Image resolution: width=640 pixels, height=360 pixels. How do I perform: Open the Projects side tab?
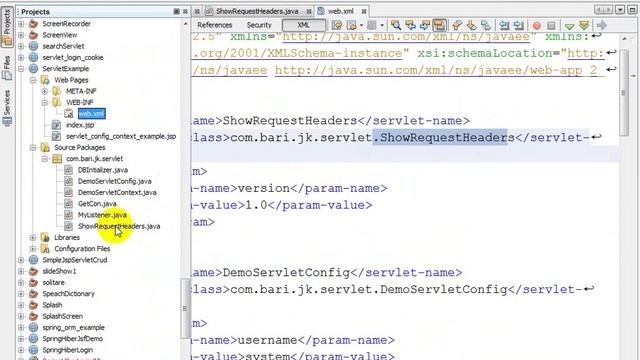tap(7, 27)
